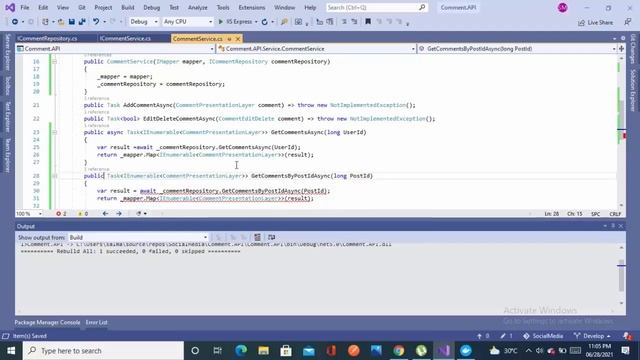Click the user account avatar
This screenshot has width=640, height=360.
coord(562,7)
